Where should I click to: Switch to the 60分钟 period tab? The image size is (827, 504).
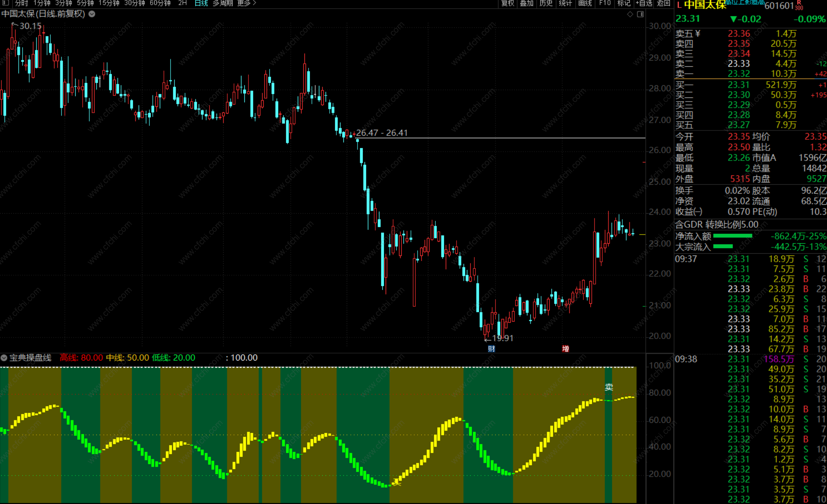coord(160,3)
